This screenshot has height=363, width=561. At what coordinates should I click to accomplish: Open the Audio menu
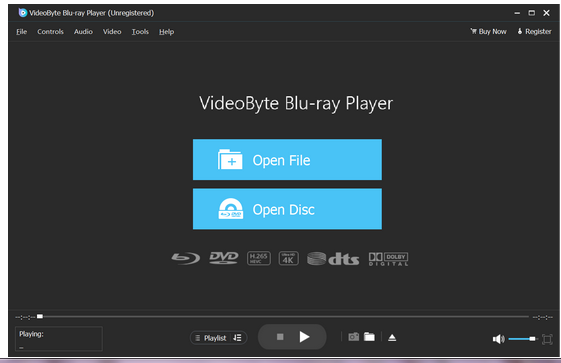pos(83,32)
